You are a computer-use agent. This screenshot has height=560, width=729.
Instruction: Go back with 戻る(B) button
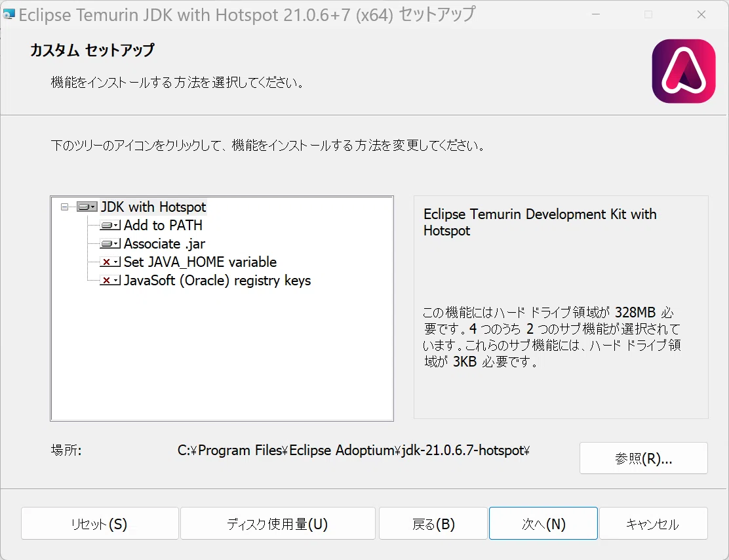(x=433, y=524)
